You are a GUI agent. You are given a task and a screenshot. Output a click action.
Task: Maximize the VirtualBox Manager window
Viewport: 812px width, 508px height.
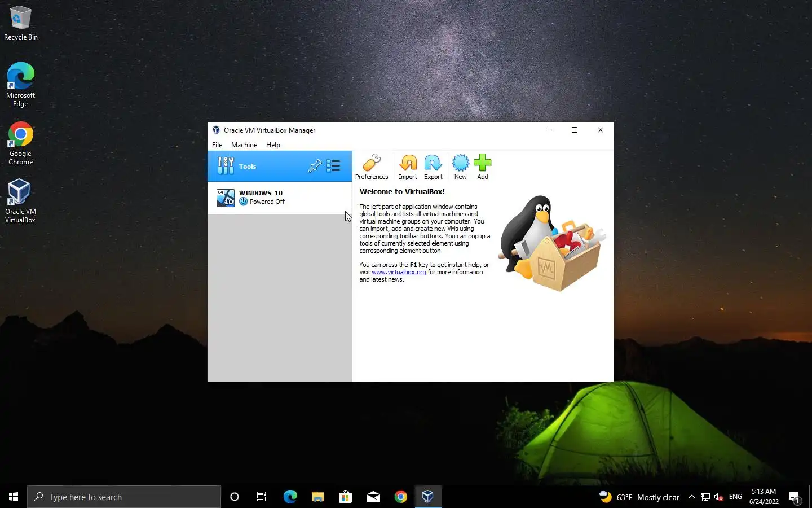pyautogui.click(x=575, y=130)
